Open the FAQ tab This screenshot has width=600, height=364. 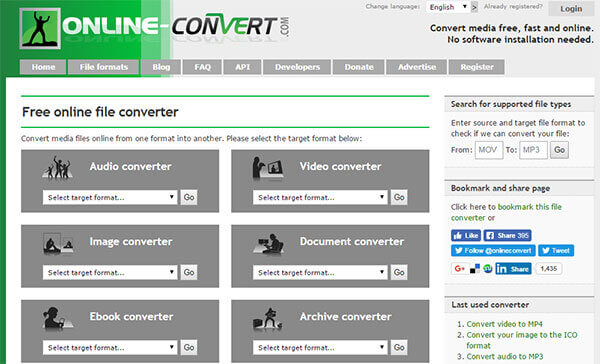point(202,67)
